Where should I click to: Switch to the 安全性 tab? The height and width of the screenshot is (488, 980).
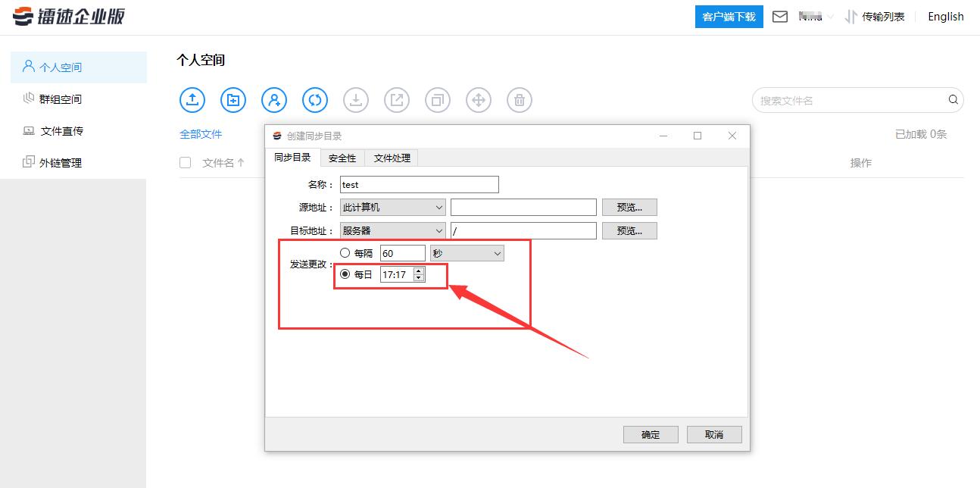[342, 158]
